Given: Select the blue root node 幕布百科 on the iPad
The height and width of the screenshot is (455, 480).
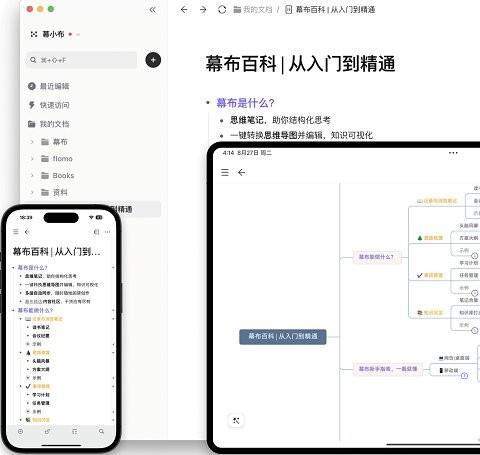Looking at the screenshot, I should (x=283, y=336).
